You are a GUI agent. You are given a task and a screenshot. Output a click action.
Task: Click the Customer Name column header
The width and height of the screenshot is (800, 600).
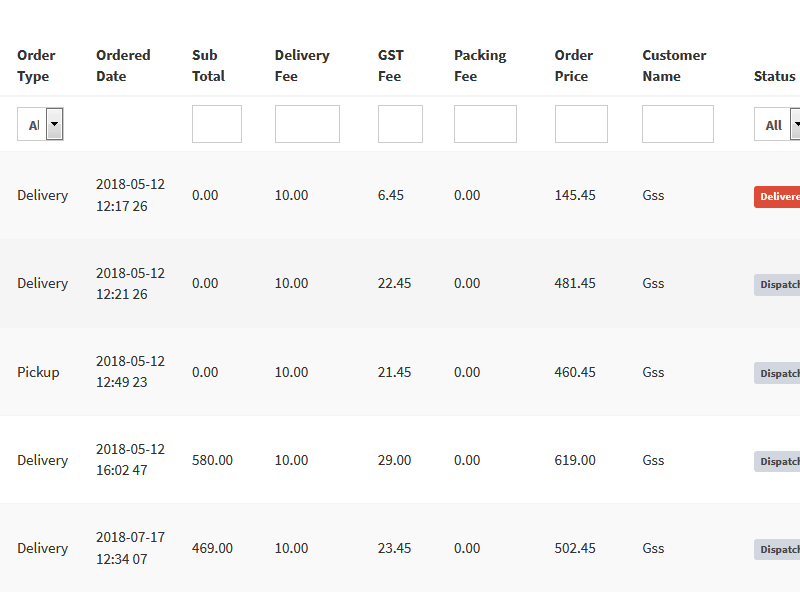pos(674,66)
